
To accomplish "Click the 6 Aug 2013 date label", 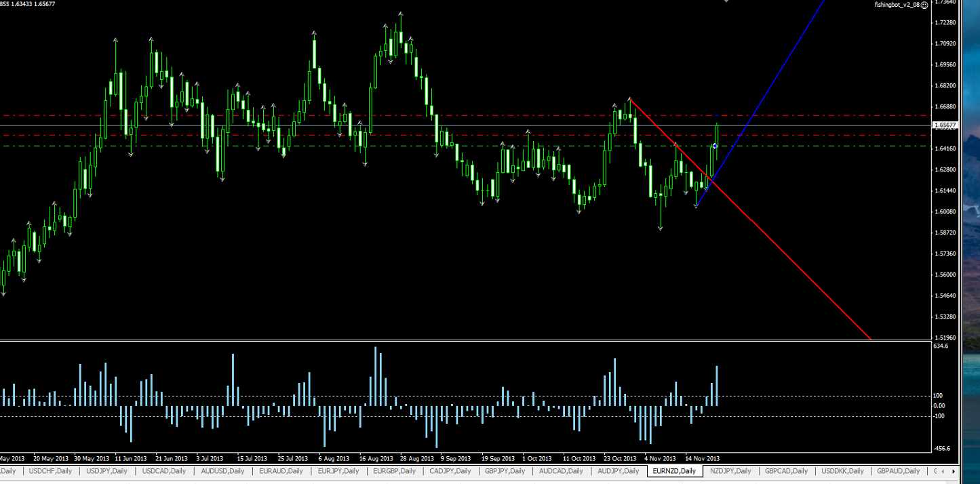I will click(334, 458).
